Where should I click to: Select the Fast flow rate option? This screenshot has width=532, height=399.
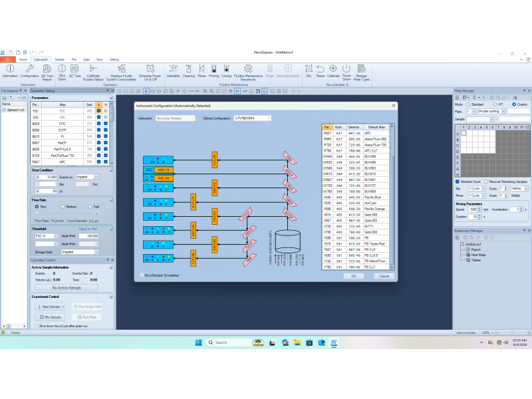click(x=90, y=207)
